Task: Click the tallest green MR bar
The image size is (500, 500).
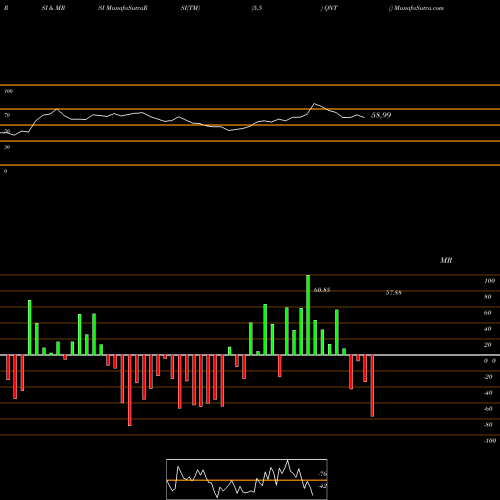Action: click(x=308, y=315)
